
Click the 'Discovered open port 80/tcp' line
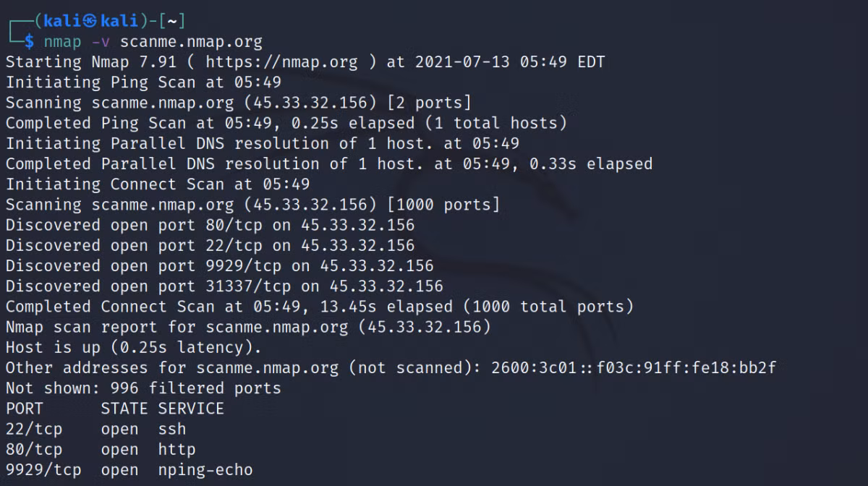pyautogui.click(x=210, y=225)
